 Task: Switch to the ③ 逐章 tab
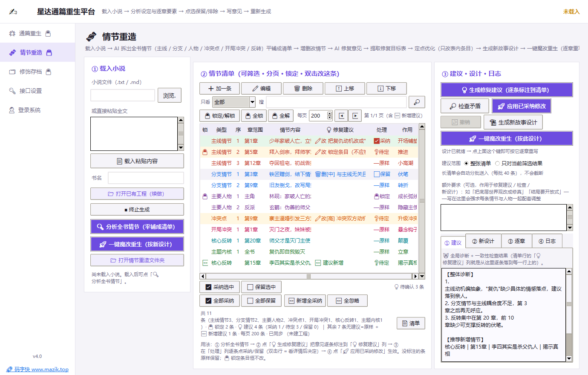[x=516, y=241]
